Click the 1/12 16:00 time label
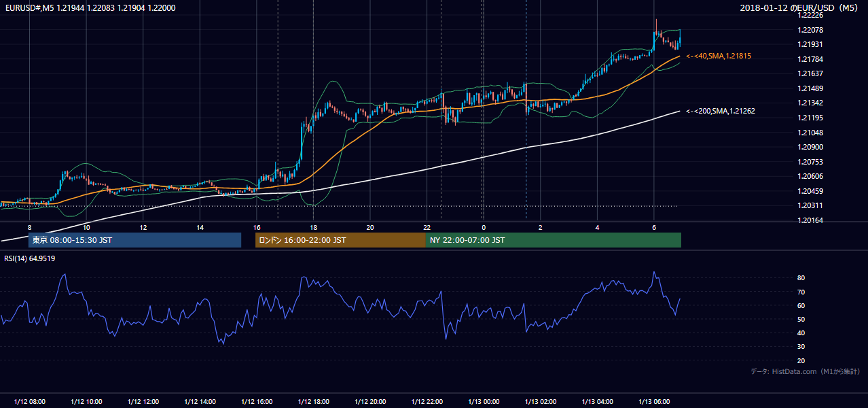Image resolution: width=868 pixels, height=408 pixels. coord(257,402)
